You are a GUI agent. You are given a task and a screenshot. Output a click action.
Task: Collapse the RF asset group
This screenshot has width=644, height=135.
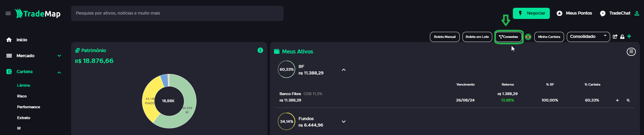click(x=344, y=70)
